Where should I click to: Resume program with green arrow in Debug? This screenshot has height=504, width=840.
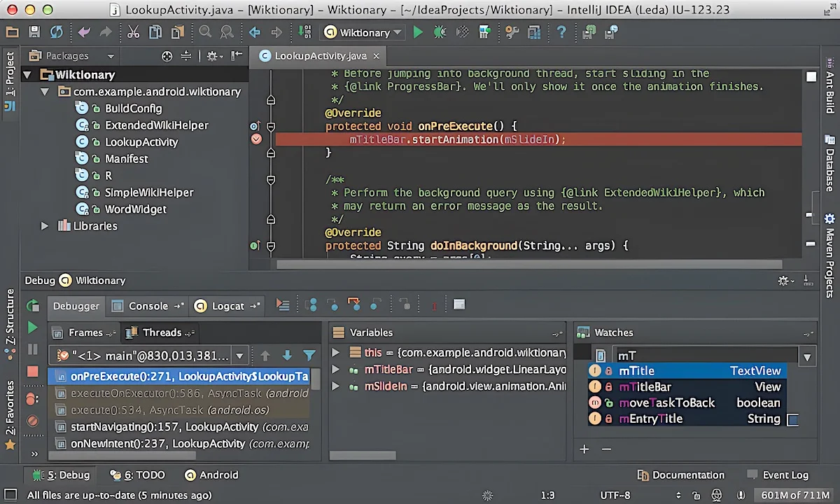pyautogui.click(x=32, y=328)
